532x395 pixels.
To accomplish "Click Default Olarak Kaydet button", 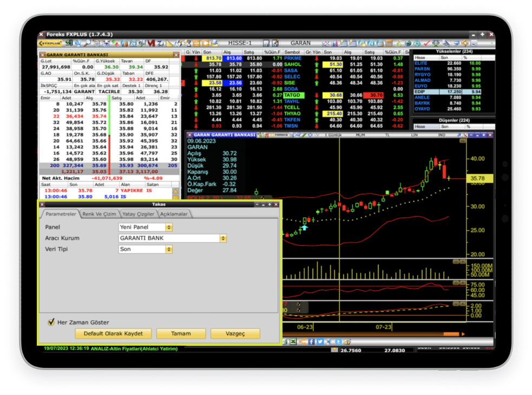I will tap(113, 333).
